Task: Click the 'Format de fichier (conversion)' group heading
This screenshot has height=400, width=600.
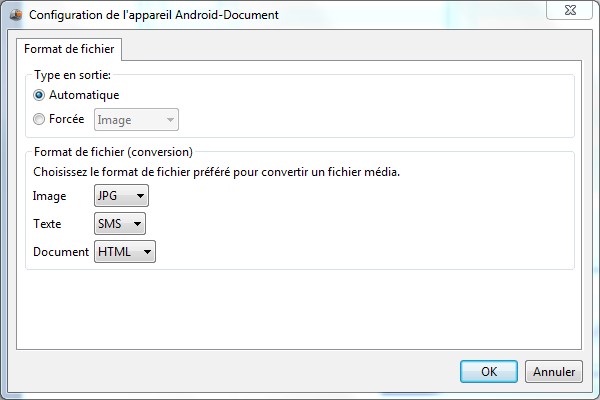Action: pyautogui.click(x=113, y=152)
